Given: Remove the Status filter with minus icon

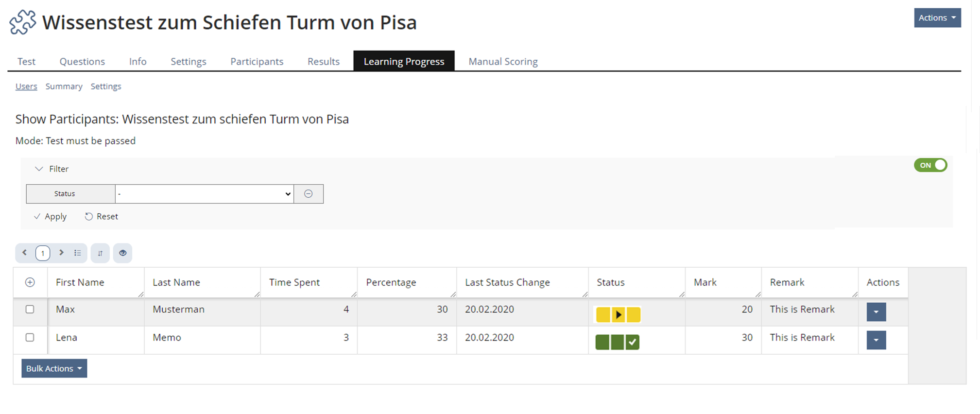Looking at the screenshot, I should tap(309, 194).
